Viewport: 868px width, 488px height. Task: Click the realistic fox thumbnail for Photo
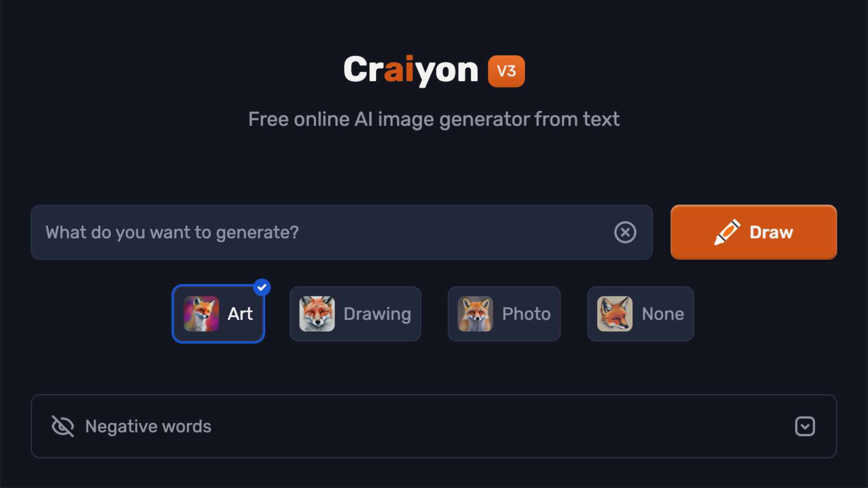(x=475, y=314)
